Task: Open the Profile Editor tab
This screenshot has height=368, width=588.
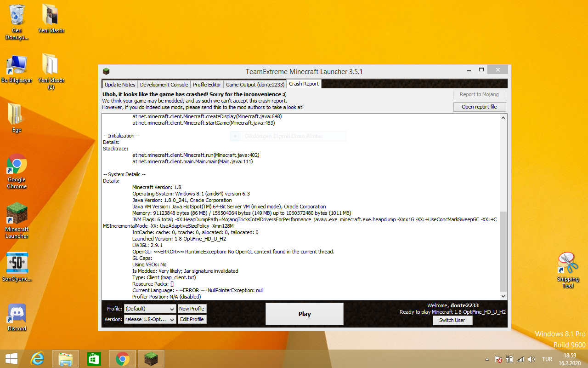Action: (x=207, y=85)
